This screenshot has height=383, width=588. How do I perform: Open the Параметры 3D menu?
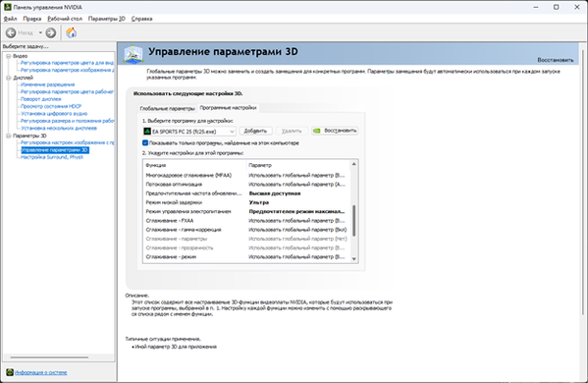pyautogui.click(x=106, y=19)
